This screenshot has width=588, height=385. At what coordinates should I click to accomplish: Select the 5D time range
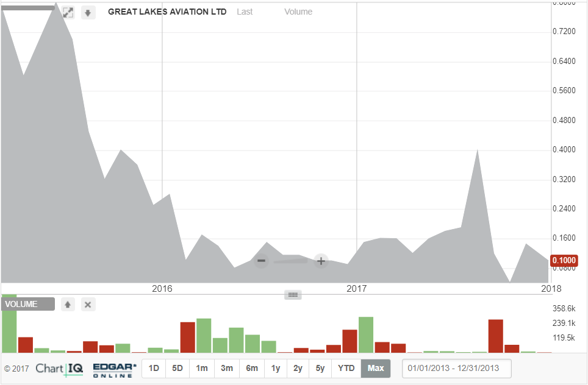[x=177, y=369]
